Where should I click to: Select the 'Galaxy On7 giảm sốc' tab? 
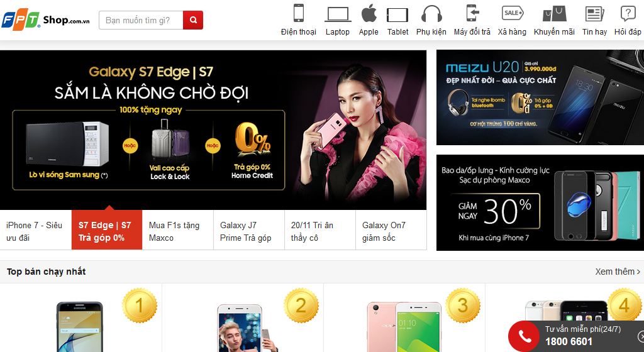391,230
